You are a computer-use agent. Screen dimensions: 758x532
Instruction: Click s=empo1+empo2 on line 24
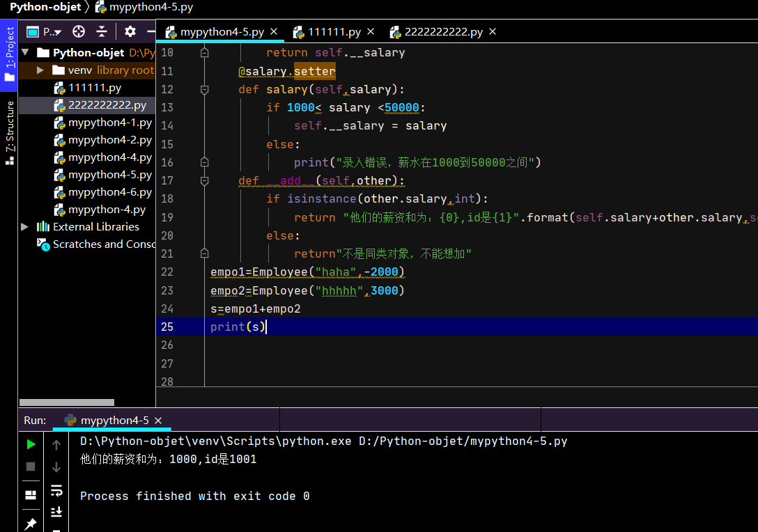255,308
